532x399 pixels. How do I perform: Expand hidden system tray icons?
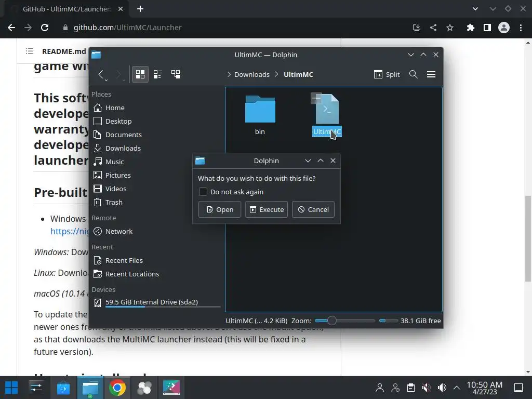tap(457, 388)
